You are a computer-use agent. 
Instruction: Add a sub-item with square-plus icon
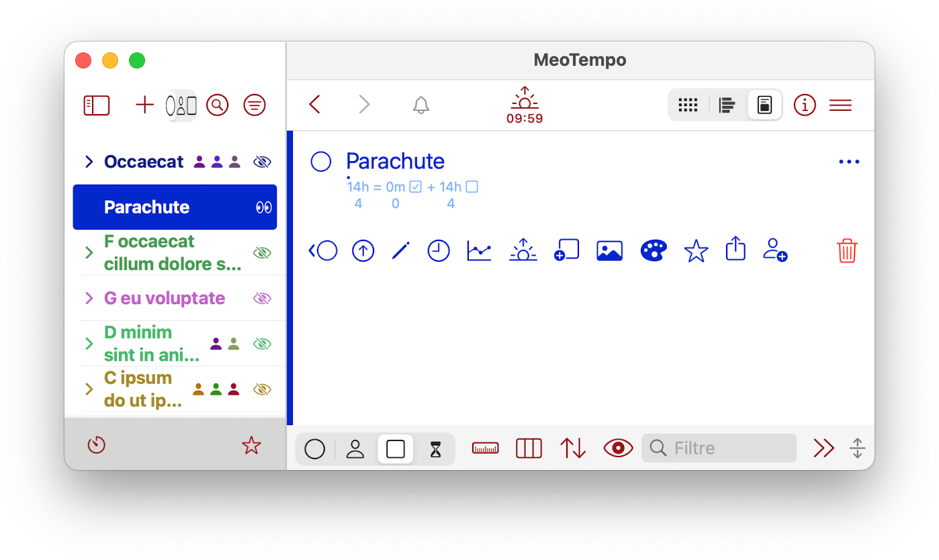coord(567,250)
